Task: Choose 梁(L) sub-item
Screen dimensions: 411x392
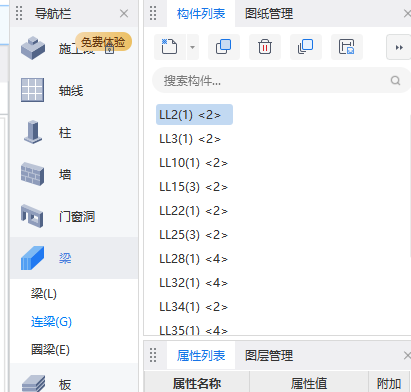Action: click(x=44, y=294)
